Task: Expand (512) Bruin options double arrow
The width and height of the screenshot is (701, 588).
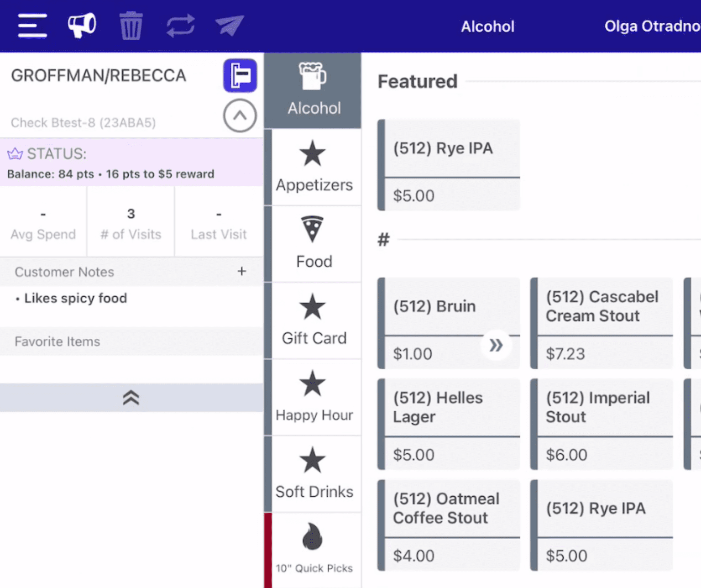Action: 496,345
